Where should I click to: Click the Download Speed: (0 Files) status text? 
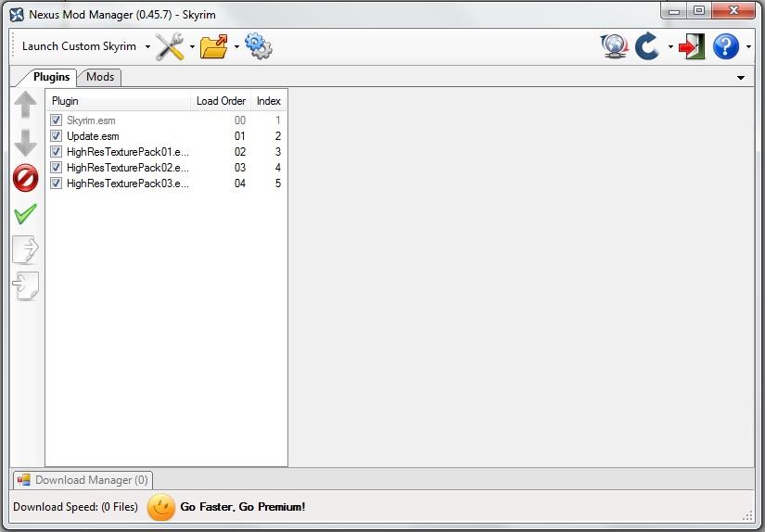[76, 507]
